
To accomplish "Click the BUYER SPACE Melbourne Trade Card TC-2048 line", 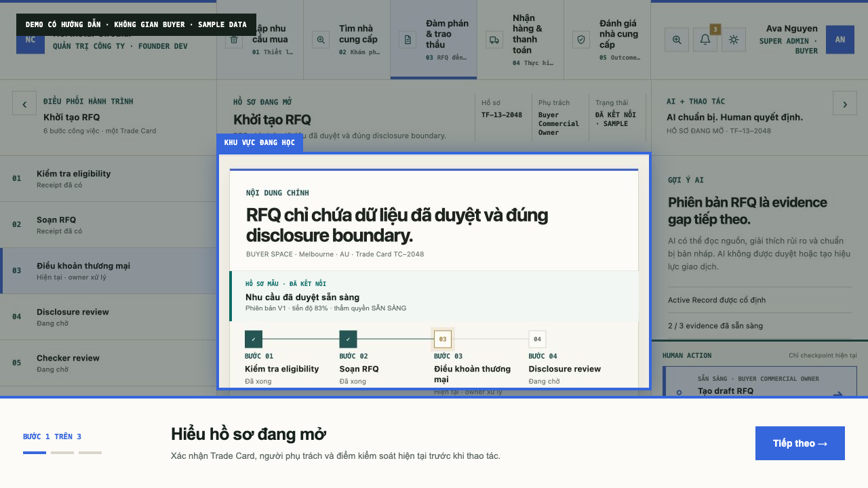I will click(x=335, y=254).
